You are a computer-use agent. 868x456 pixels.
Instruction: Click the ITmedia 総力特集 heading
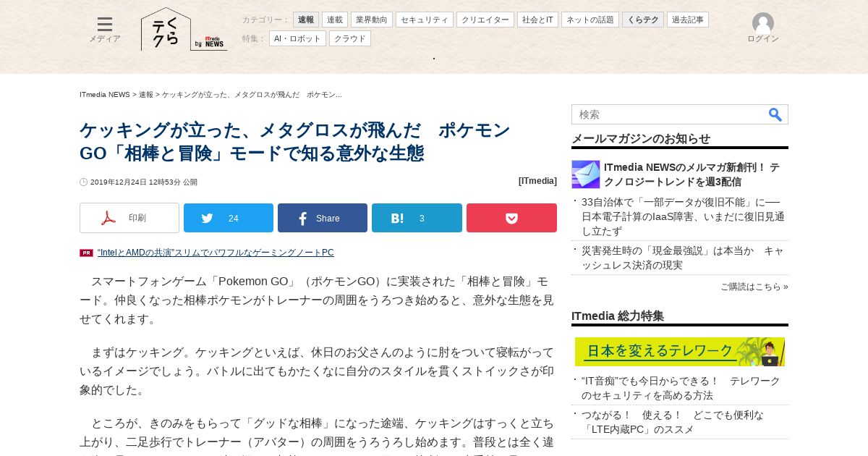(x=618, y=316)
